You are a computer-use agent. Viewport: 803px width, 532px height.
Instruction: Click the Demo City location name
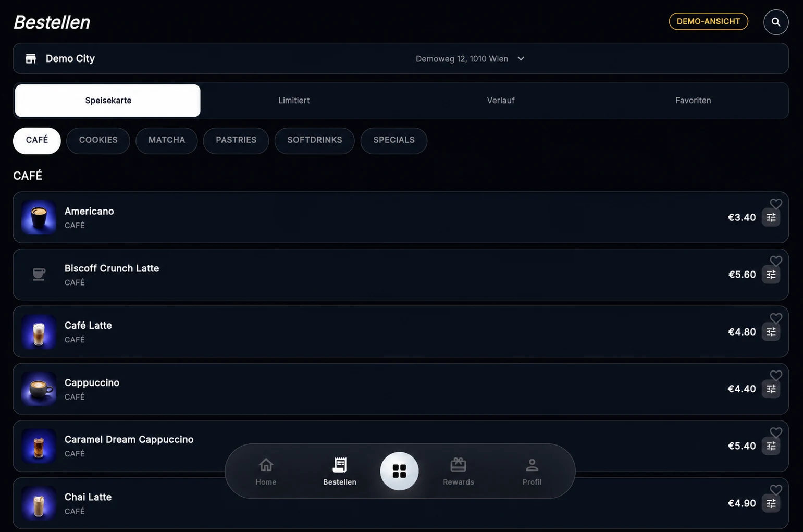tap(70, 58)
